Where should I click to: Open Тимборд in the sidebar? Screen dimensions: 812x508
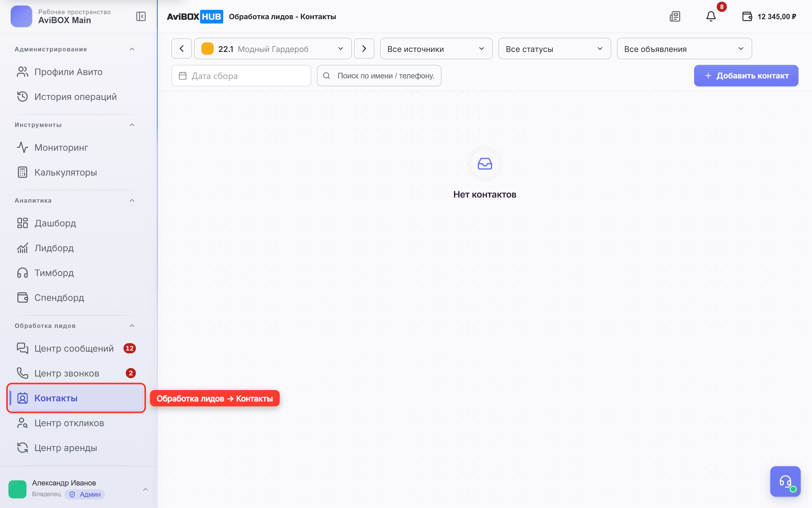(76, 273)
